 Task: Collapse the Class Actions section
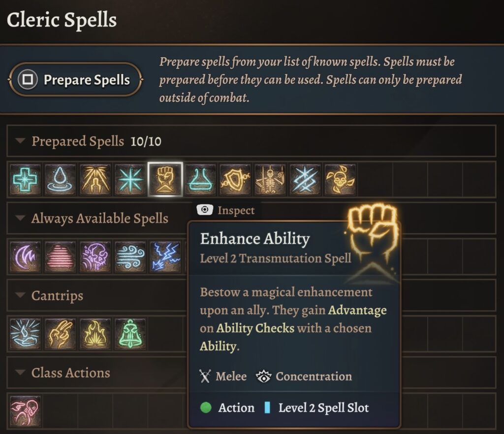pos(20,373)
